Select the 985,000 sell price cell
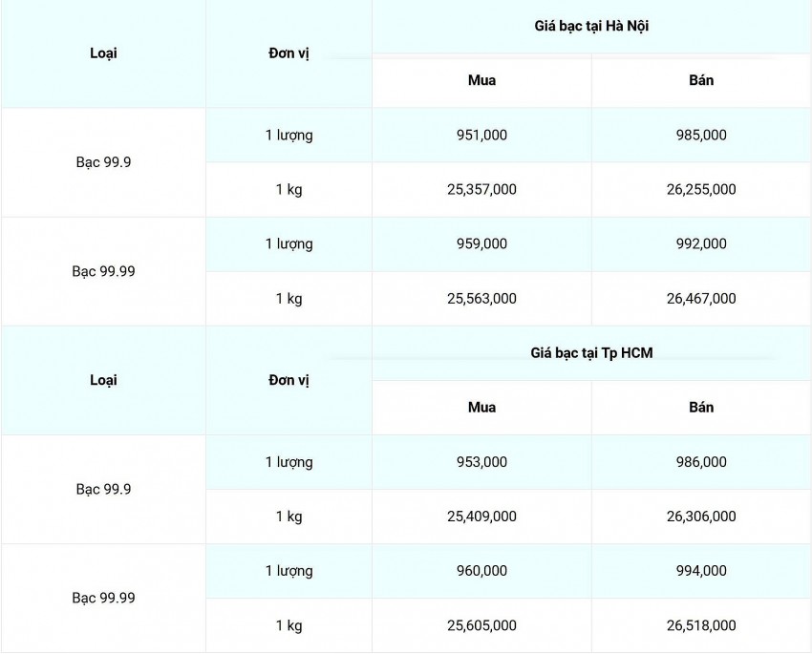This screenshot has width=812, height=654. tap(701, 136)
